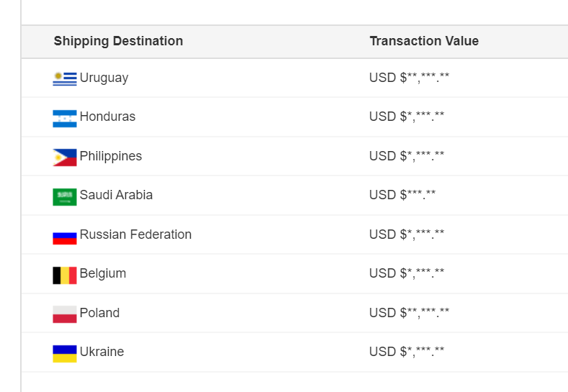The width and height of the screenshot is (568, 392).
Task: Click the Saudi Arabia flag icon
Action: [x=65, y=197]
